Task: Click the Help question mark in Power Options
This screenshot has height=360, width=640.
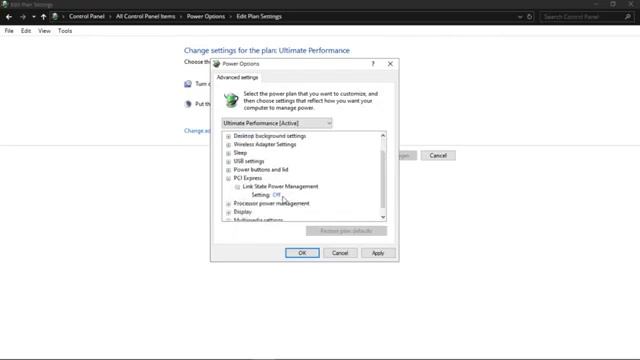Action: click(x=373, y=64)
